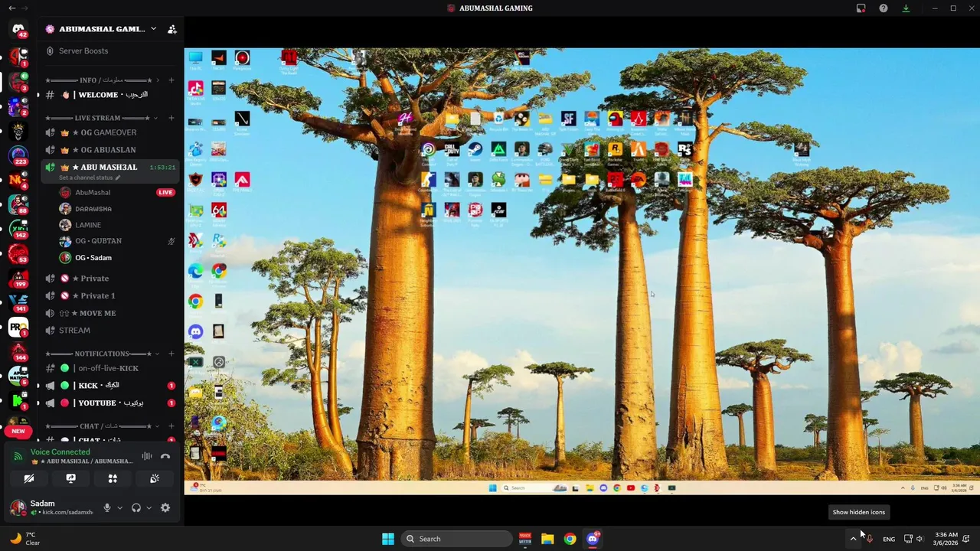This screenshot has height=551, width=980.
Task: Open server with 142 notification badge
Action: pos(18,229)
